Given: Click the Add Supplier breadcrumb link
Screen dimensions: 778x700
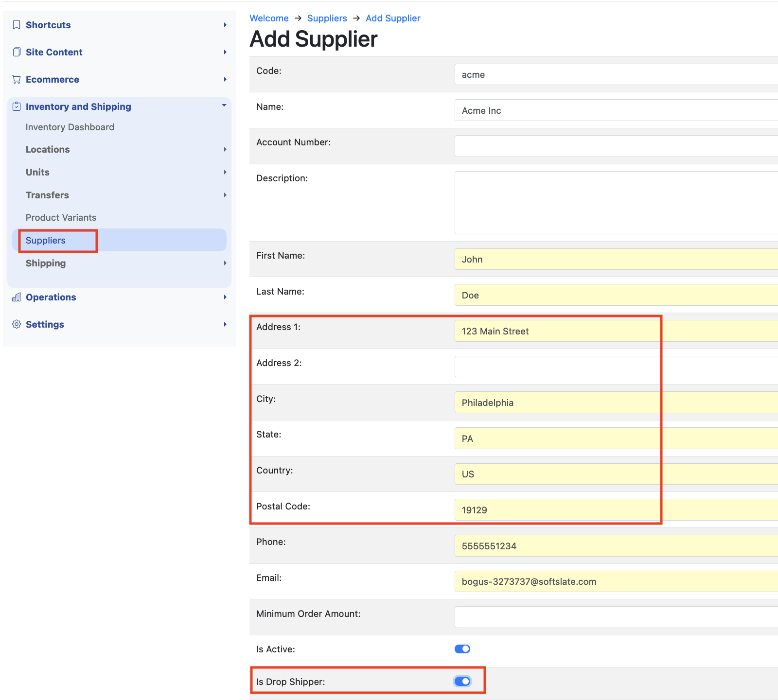Looking at the screenshot, I should (393, 18).
